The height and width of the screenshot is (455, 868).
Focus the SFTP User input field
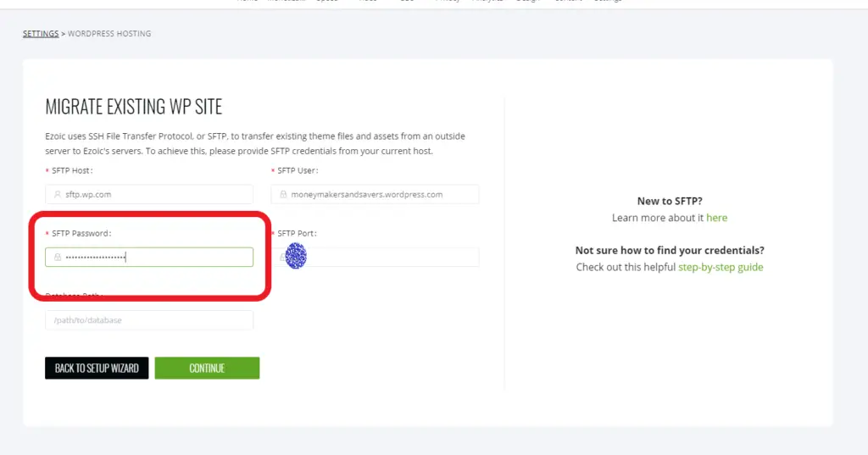click(375, 194)
